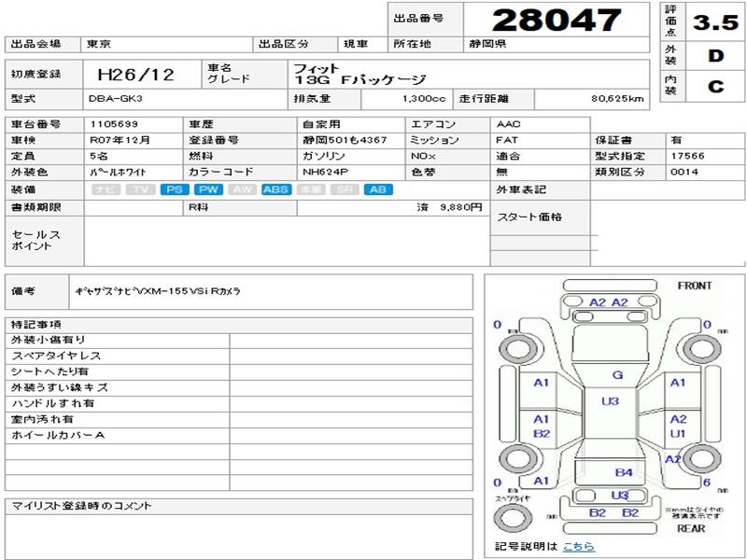
Task: Select the U3 roof damage mark
Action: click(x=610, y=401)
